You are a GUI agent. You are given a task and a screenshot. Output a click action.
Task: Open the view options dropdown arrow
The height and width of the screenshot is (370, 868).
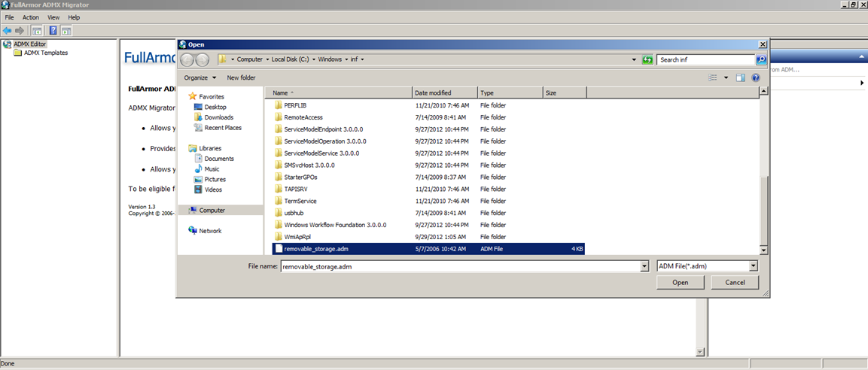(726, 78)
